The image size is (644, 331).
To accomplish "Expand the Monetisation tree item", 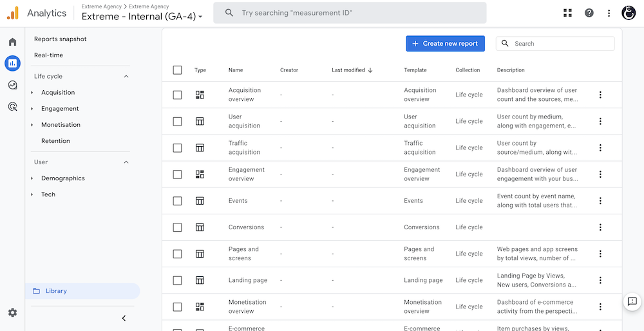I will tap(32, 125).
